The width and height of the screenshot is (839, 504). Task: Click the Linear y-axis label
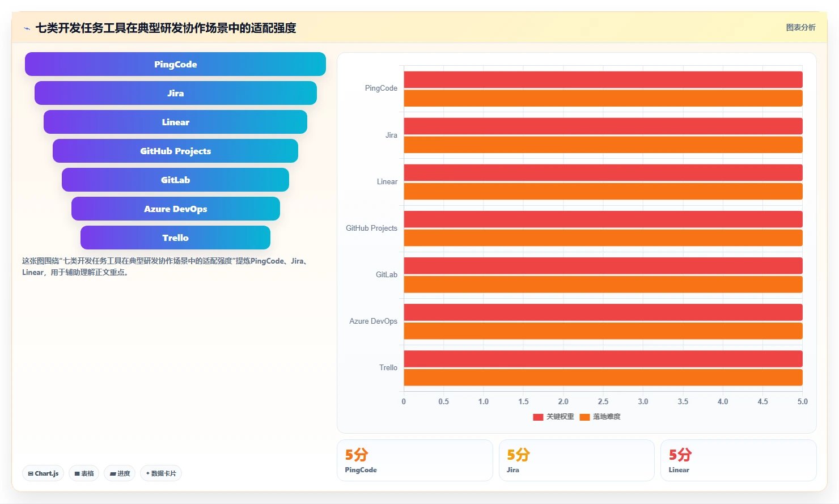[387, 181]
